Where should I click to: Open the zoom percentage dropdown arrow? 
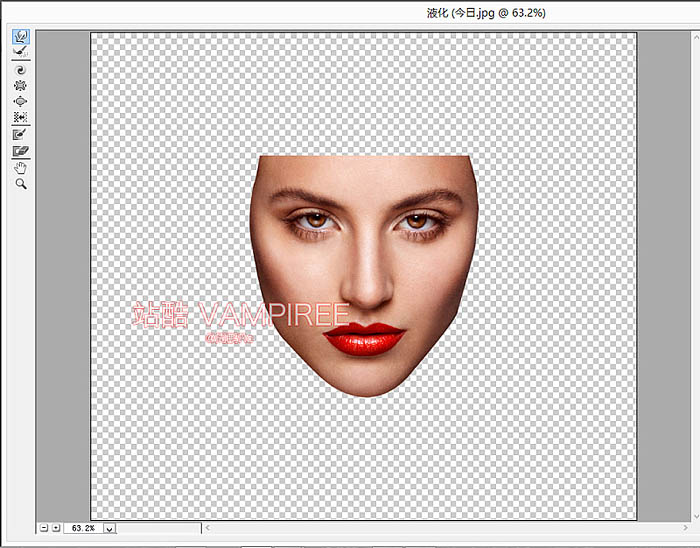click(x=110, y=529)
